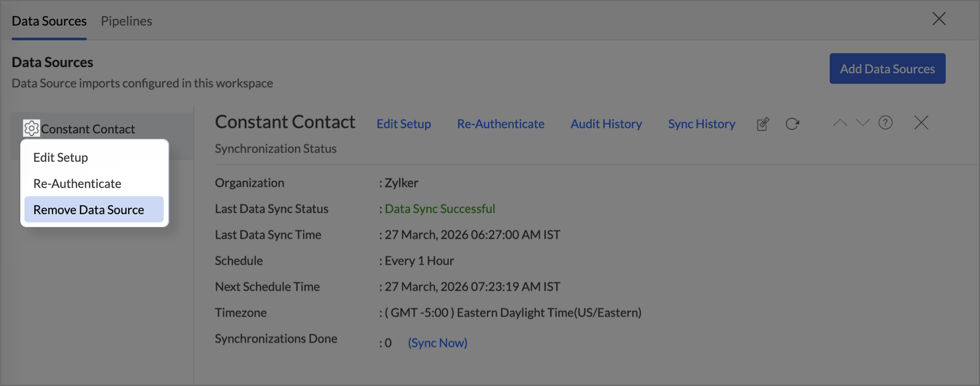Click the Re-Authenticate header link

point(500,124)
